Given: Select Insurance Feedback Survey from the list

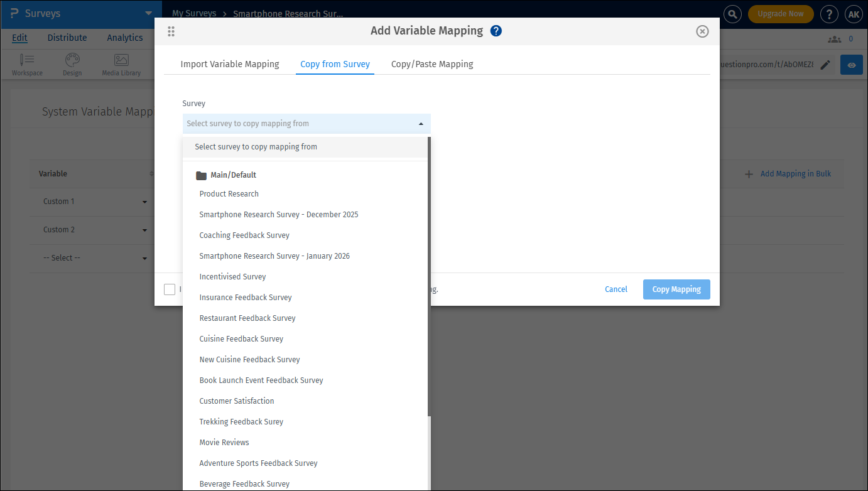Looking at the screenshot, I should pos(245,297).
